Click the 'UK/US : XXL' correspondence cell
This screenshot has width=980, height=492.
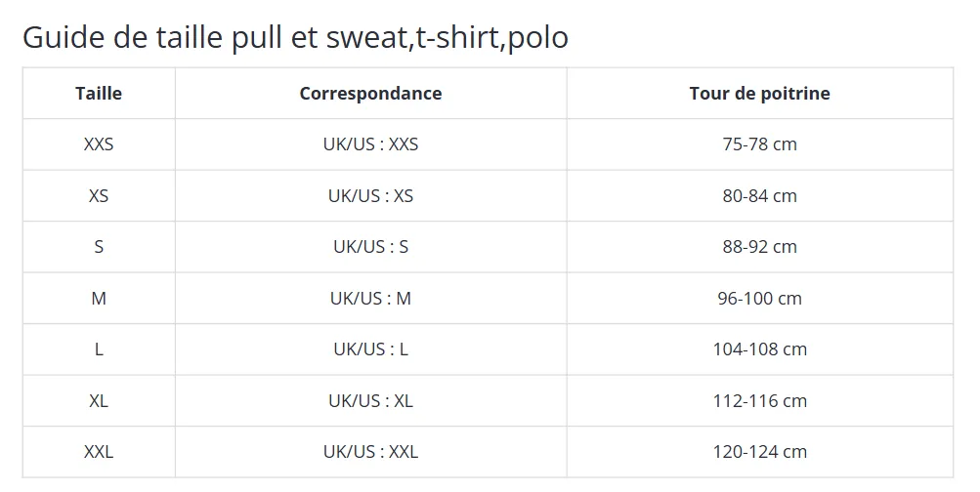(x=370, y=452)
